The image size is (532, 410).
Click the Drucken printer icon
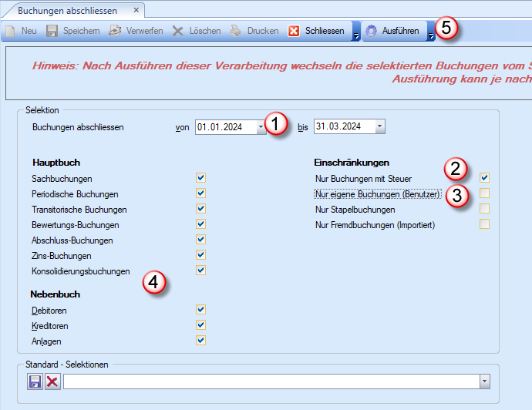[x=236, y=32]
